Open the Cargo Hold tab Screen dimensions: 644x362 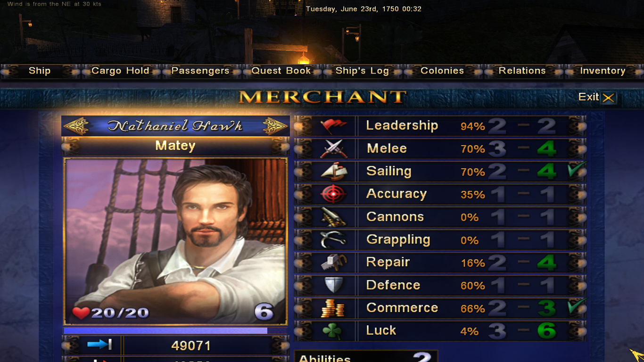(120, 71)
